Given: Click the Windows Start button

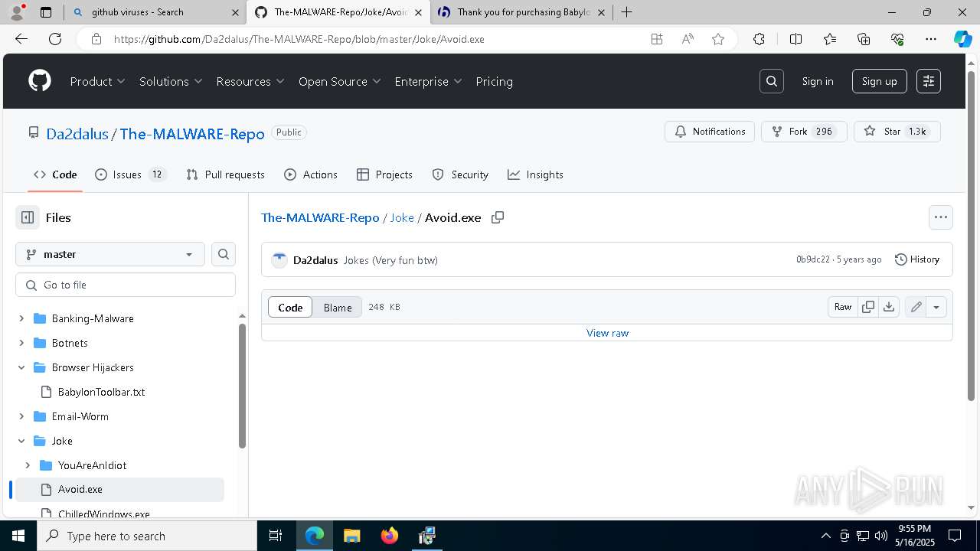Looking at the screenshot, I should coord(18,536).
